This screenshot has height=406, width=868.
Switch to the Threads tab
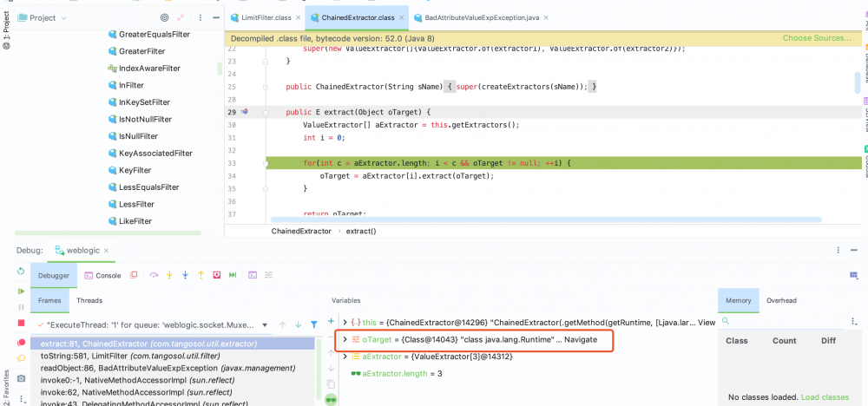[x=89, y=300]
